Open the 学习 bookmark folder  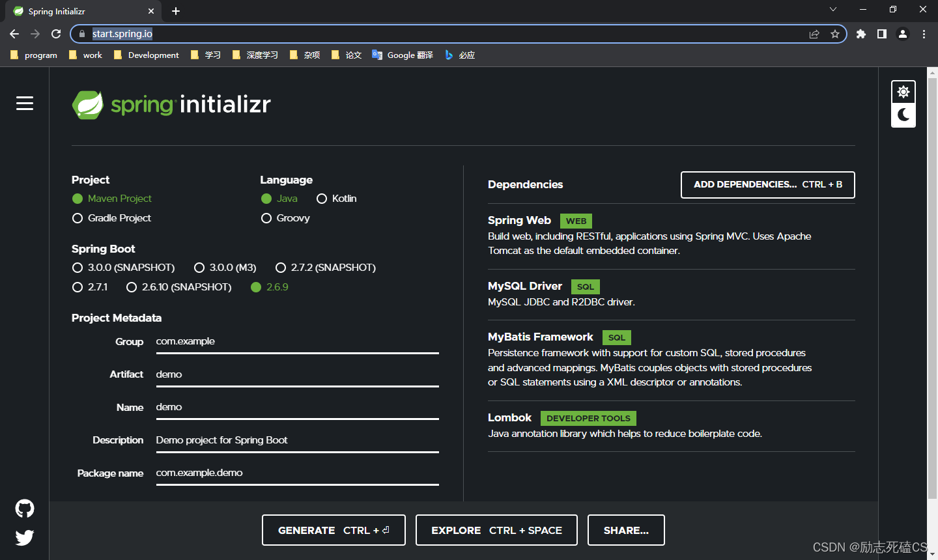point(206,55)
